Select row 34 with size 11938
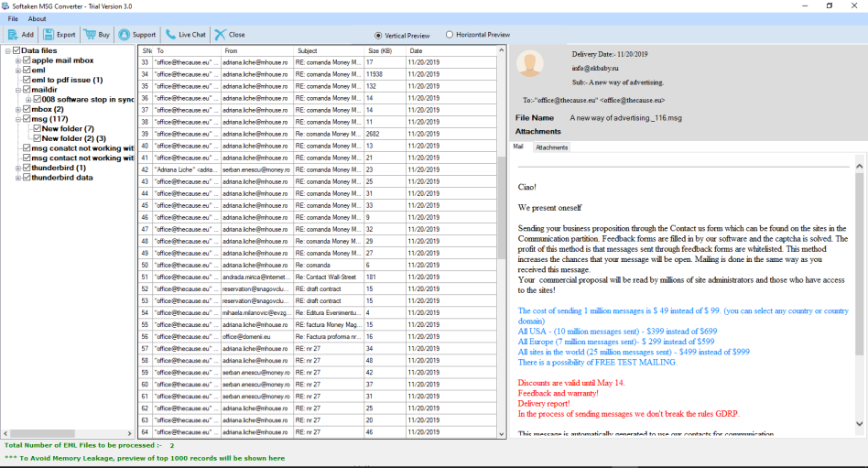868x468 pixels. pos(318,74)
